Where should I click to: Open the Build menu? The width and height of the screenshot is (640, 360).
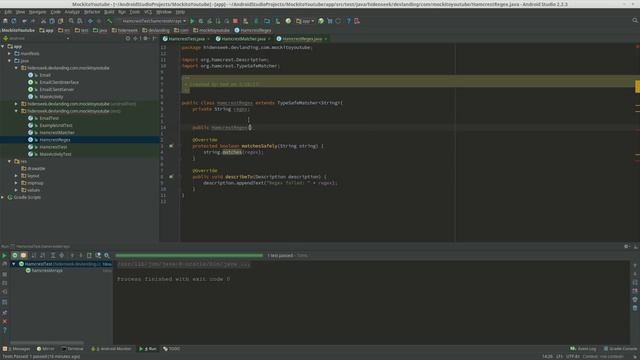pos(109,12)
